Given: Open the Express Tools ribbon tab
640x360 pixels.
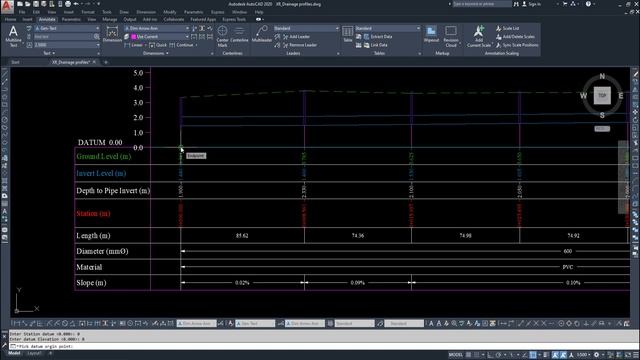Looking at the screenshot, I should pos(234,19).
